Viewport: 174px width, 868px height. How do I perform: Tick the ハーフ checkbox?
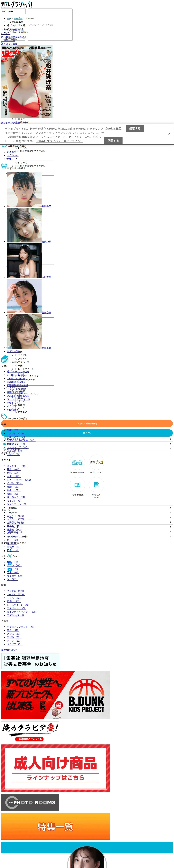[17, 408]
